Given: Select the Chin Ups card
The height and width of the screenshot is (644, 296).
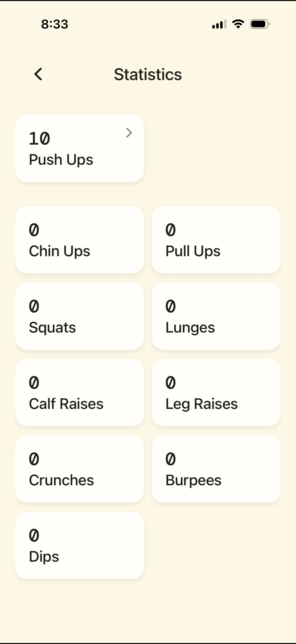Looking at the screenshot, I should click(x=80, y=240).
